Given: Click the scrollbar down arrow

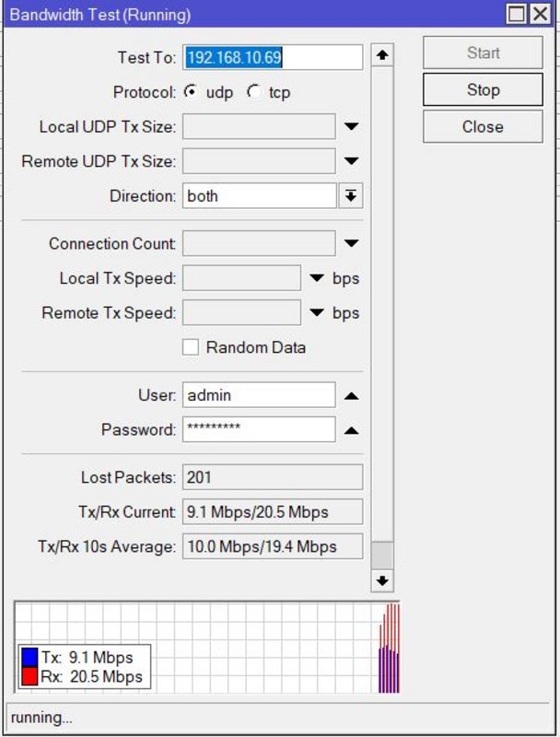Looking at the screenshot, I should (x=382, y=580).
